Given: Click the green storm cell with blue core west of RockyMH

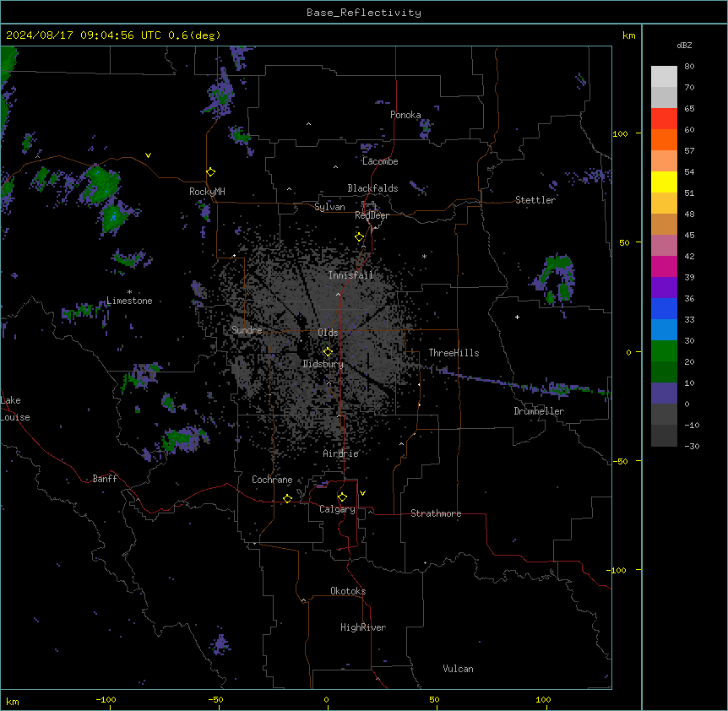Looking at the screenshot, I should point(114,218).
